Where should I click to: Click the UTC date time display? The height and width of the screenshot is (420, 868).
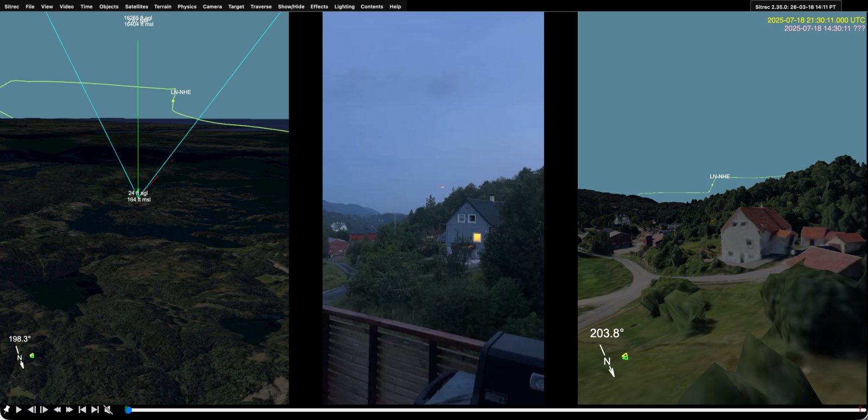coord(816,20)
